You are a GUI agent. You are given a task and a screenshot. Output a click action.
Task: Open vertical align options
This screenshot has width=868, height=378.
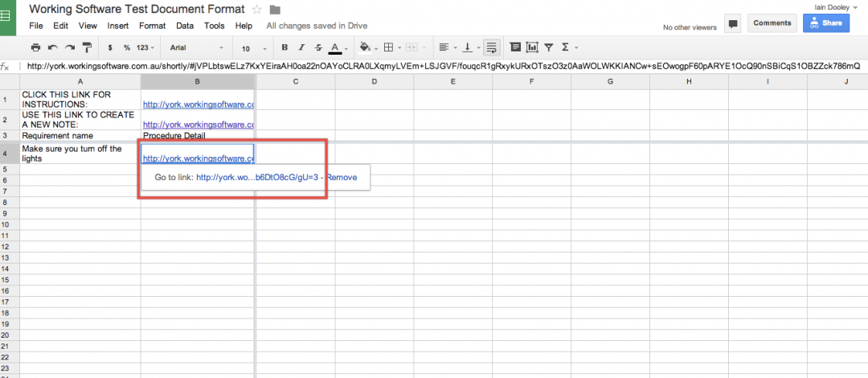tap(470, 47)
